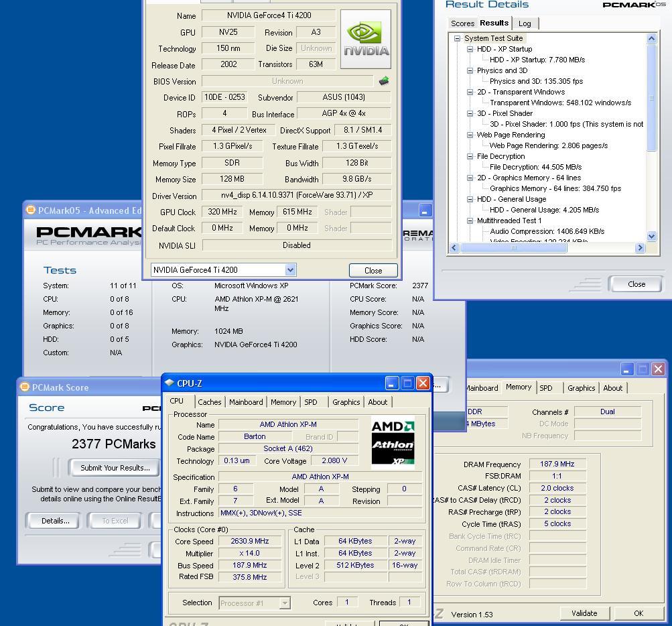Click the left arrow of horizontal scrollbar
The width and height of the screenshot is (672, 626).
click(x=454, y=247)
